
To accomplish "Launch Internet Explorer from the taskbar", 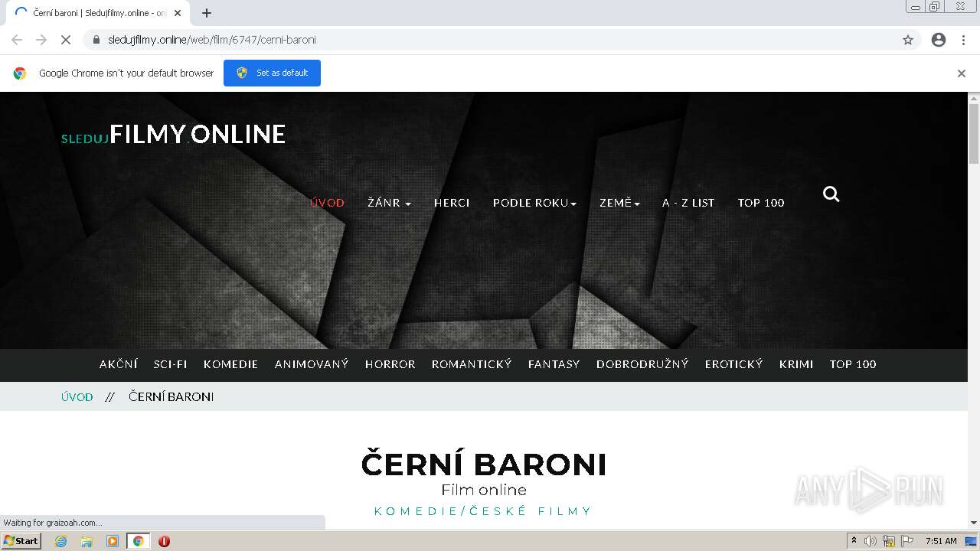I will [x=61, y=541].
